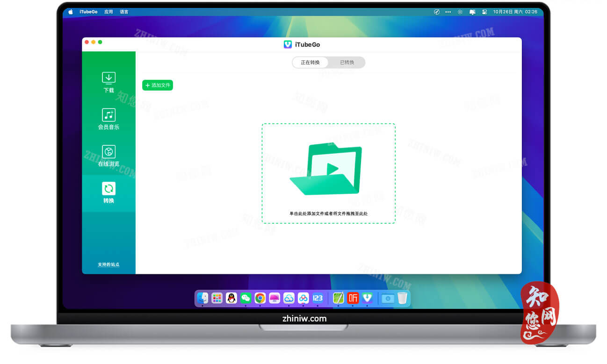The image size is (607, 364).
Task: Open the pink monitor app in dock
Action: pos(275,298)
